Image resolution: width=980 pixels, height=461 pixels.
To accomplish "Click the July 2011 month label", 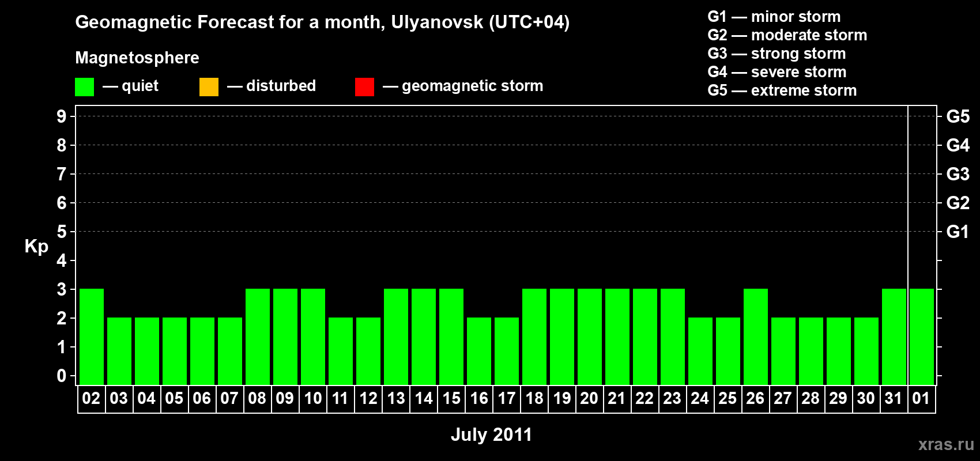I will (491, 434).
